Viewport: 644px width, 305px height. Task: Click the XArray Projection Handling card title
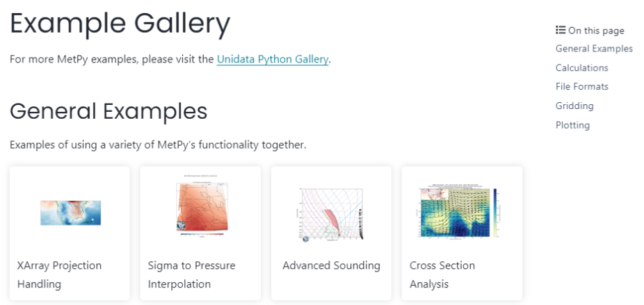tap(59, 274)
